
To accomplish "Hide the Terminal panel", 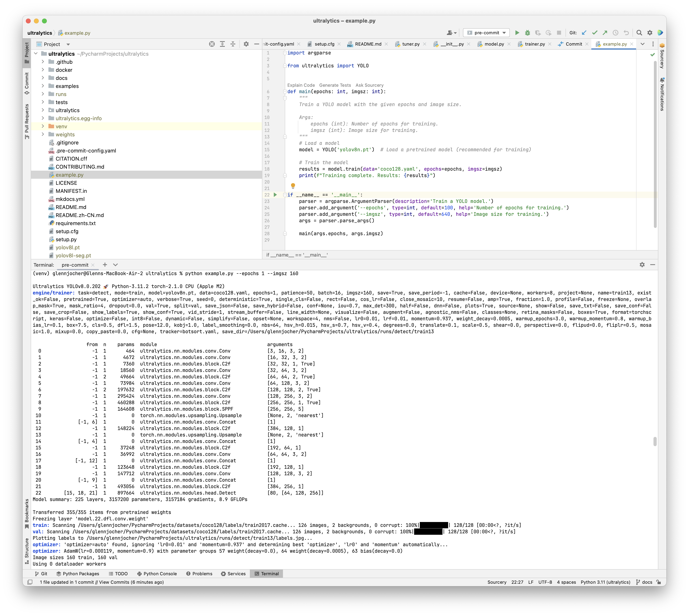I will pos(652,265).
